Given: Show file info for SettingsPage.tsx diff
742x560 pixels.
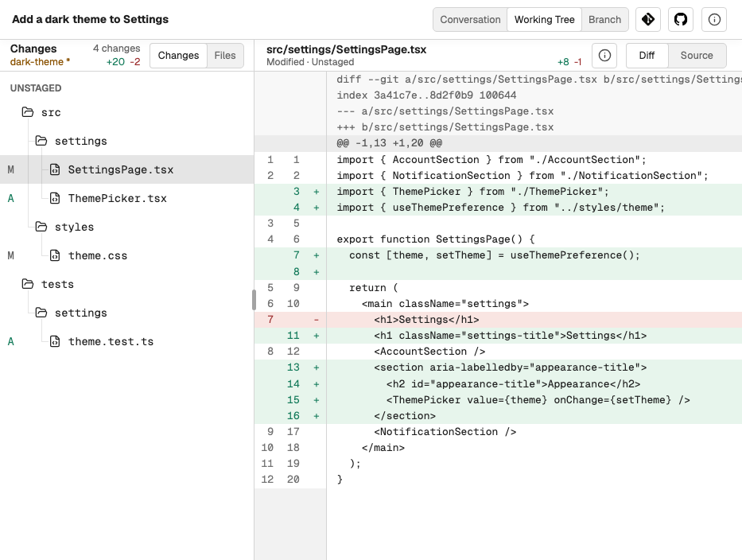Looking at the screenshot, I should [x=604, y=56].
